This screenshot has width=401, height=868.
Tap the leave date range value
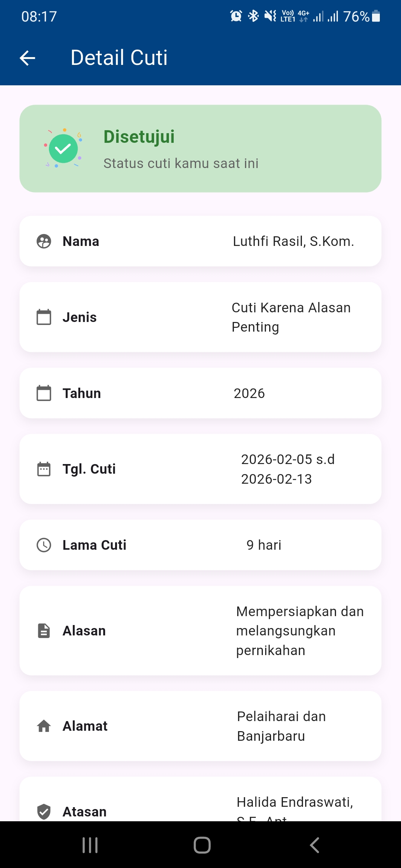click(288, 469)
